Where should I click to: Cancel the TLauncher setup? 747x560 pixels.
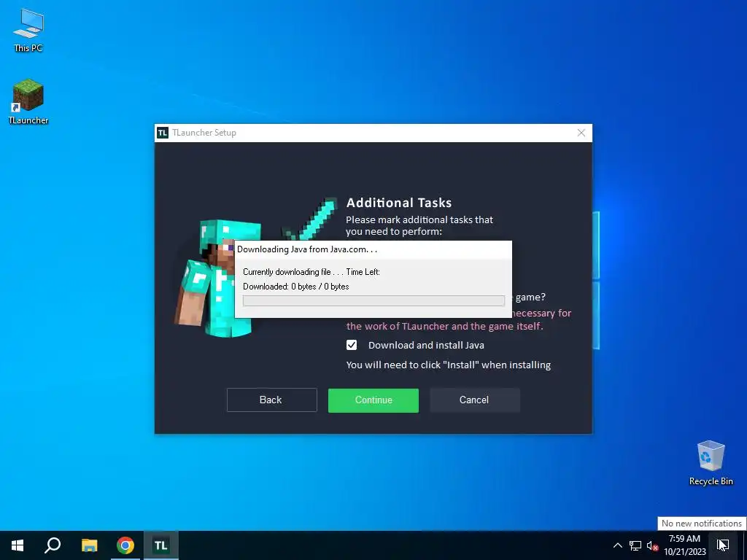tap(474, 400)
